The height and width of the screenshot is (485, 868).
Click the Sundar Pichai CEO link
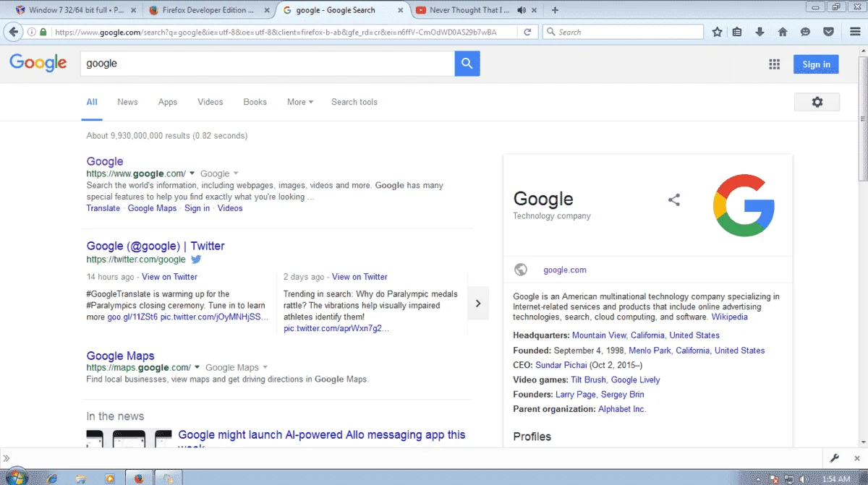(x=562, y=365)
